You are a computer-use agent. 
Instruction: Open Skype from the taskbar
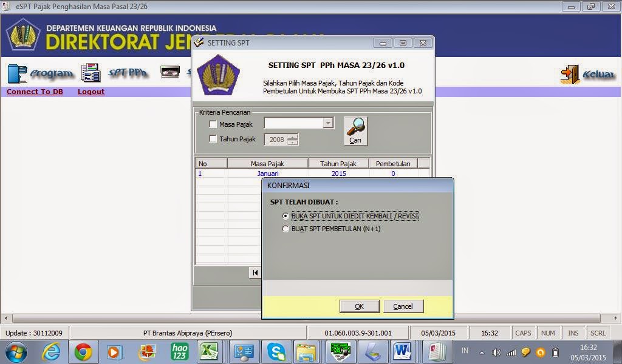pos(276,352)
